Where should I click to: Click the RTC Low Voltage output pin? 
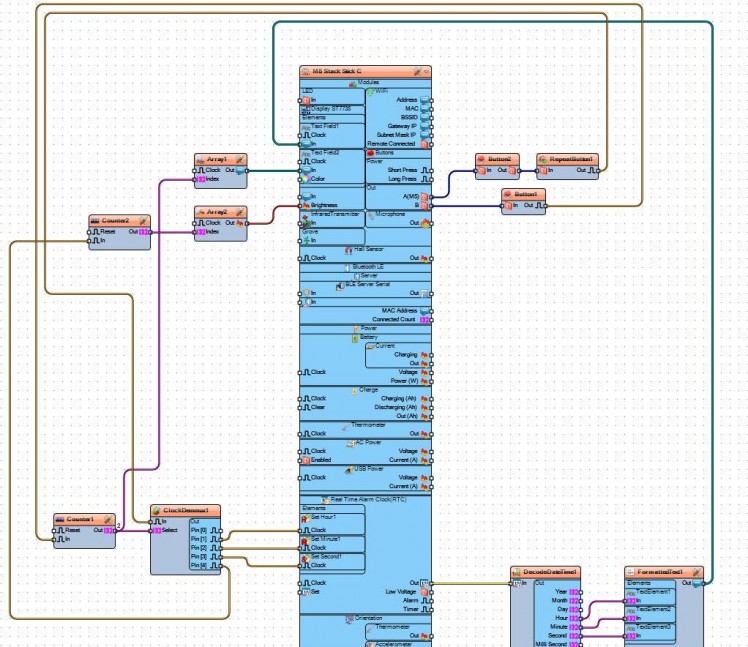(431, 592)
